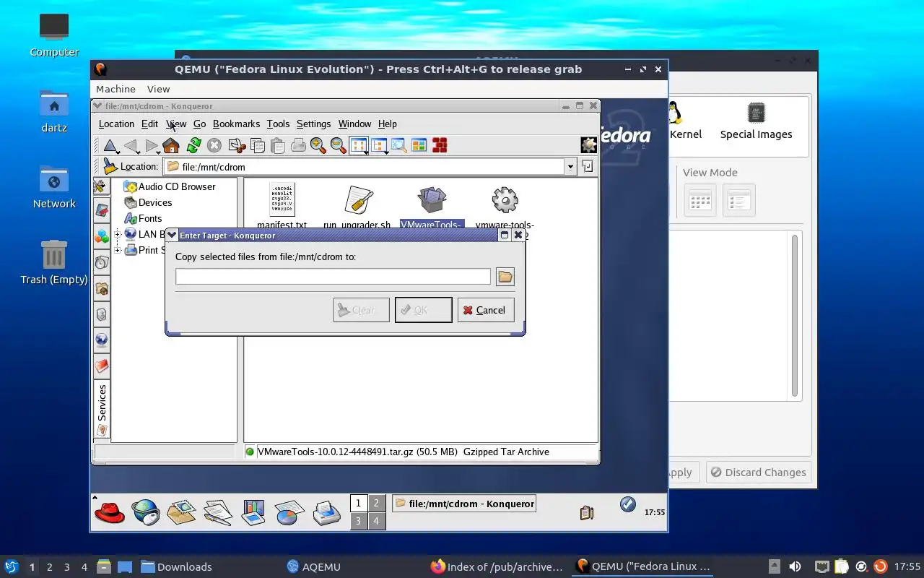The height and width of the screenshot is (578, 924).
Task: Click the copy destination path input field
Action: point(333,277)
